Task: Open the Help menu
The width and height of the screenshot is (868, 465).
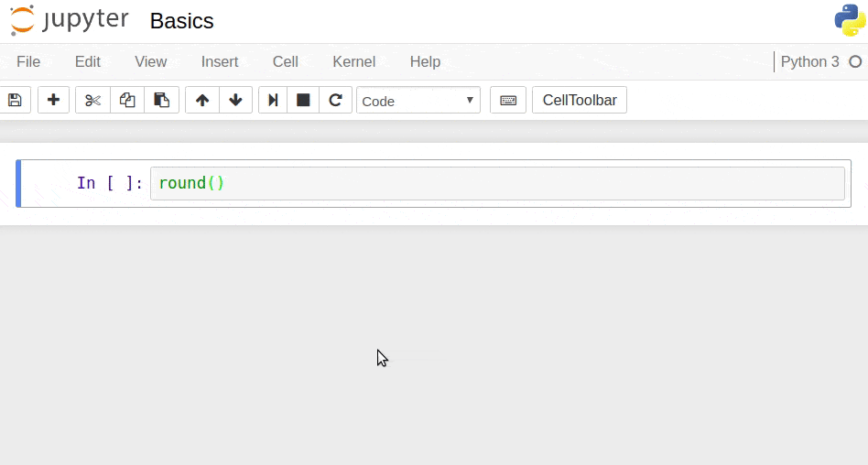Action: (425, 61)
